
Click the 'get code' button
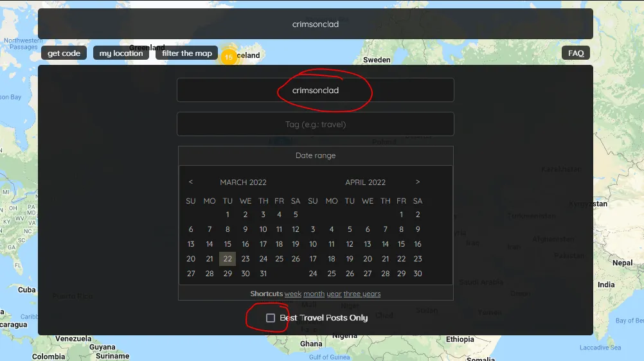pos(64,53)
